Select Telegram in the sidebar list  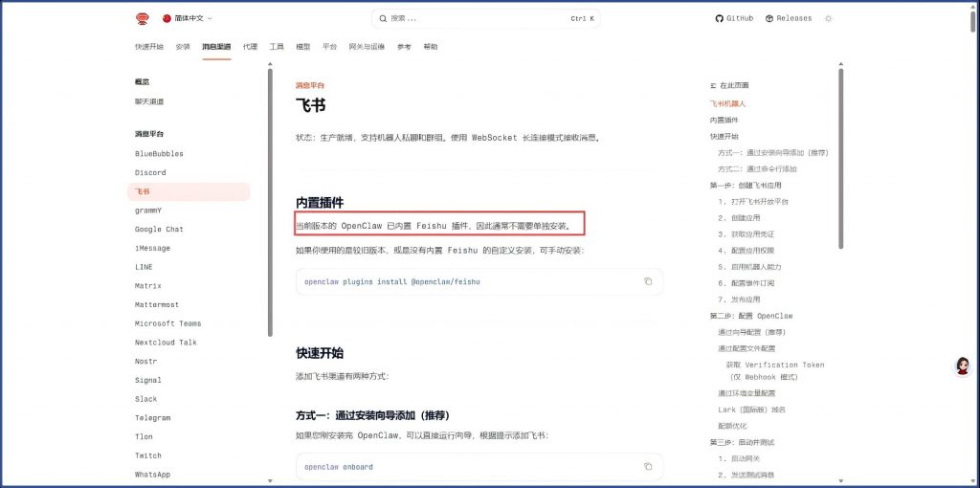pos(152,418)
